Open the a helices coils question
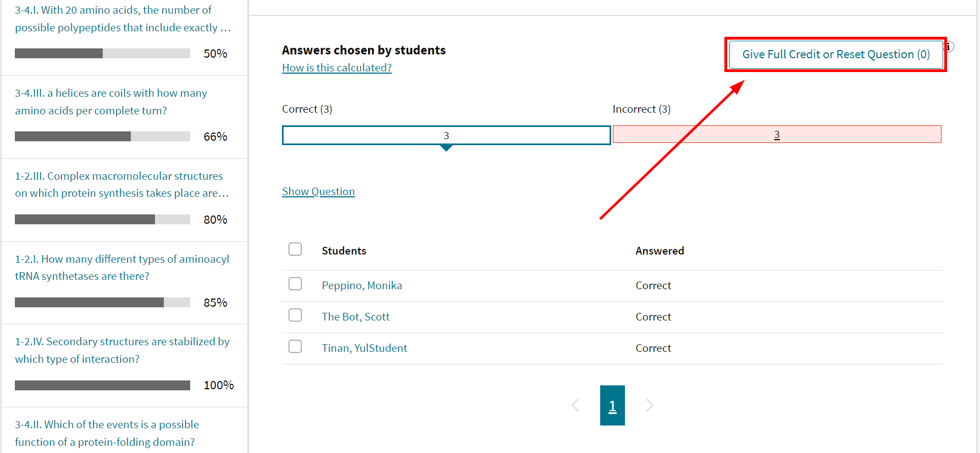The height and width of the screenshot is (453, 980). click(x=110, y=101)
